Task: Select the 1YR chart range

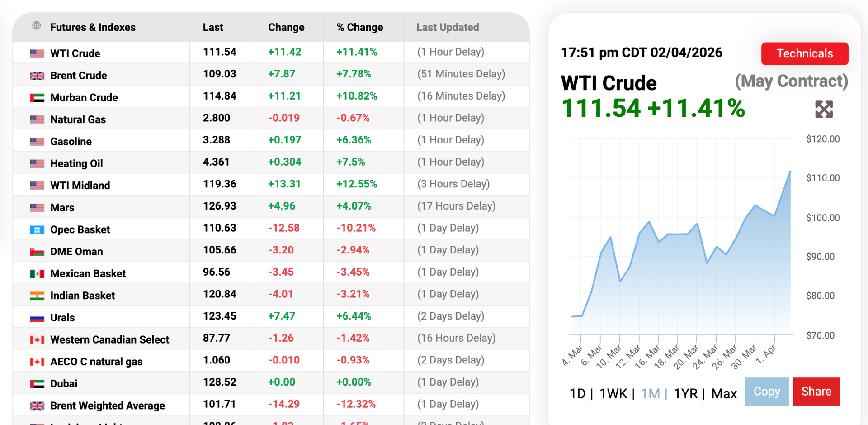Action: click(685, 394)
